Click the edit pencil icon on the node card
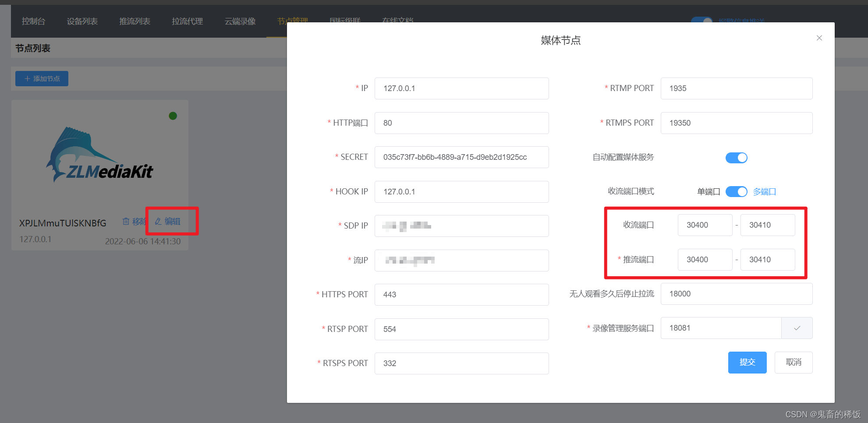This screenshot has height=423, width=868. [158, 222]
